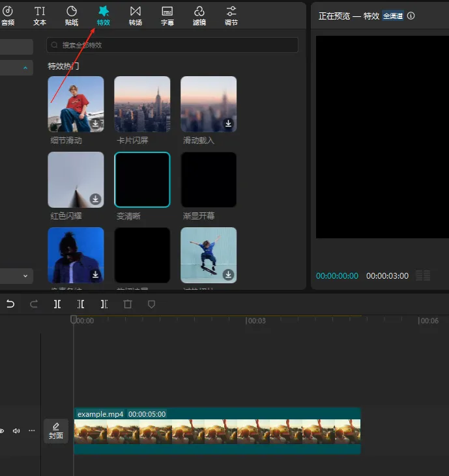Mute the video track with speaker icon
The width and height of the screenshot is (449, 476).
[x=16, y=430]
